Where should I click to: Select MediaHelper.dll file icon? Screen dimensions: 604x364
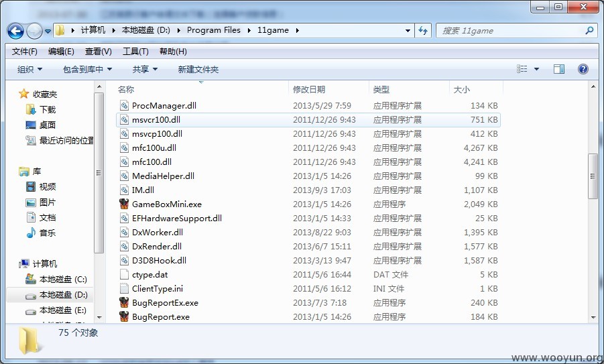tap(124, 176)
